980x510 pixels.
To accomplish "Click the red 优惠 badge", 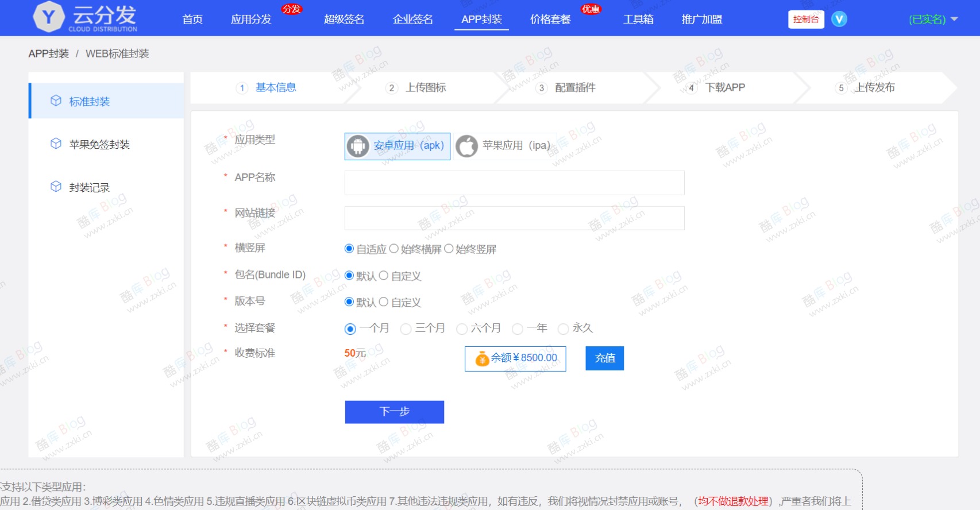I will pos(591,9).
